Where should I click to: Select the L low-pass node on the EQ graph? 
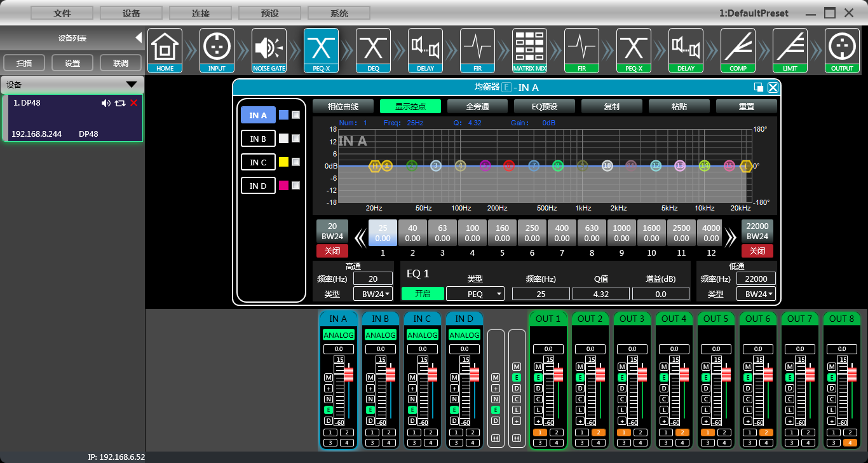[746, 166]
